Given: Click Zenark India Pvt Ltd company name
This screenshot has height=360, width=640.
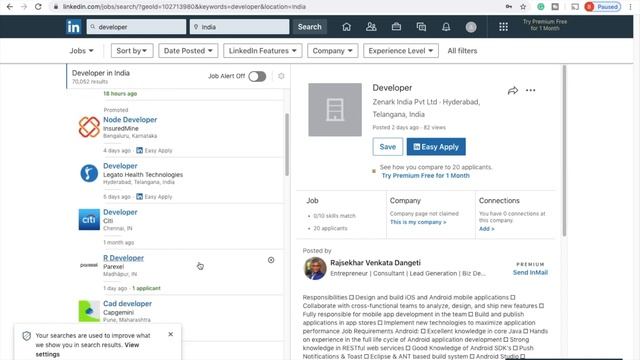Looking at the screenshot, I should (404, 102).
